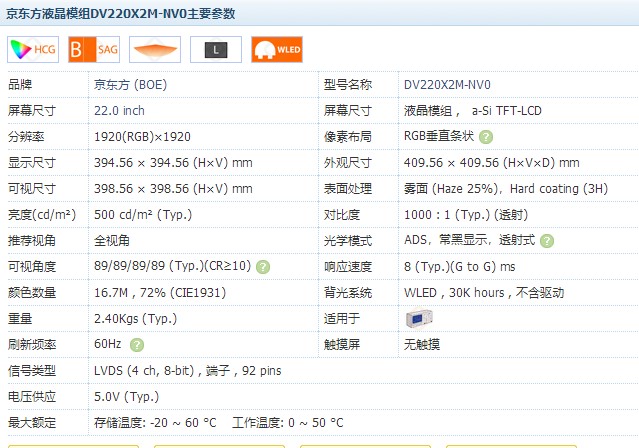Select signal value LVDS (4 ch, 8-bit), 端子, 92 pins
639x448 pixels.
187,371
